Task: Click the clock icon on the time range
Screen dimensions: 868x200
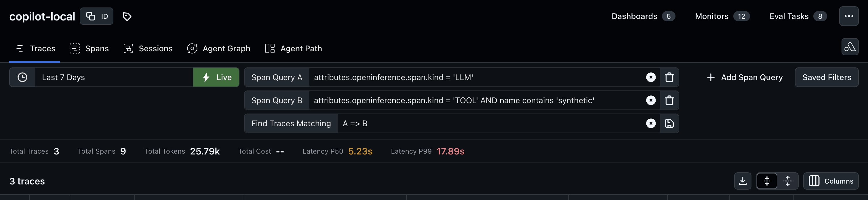Action: 22,77
